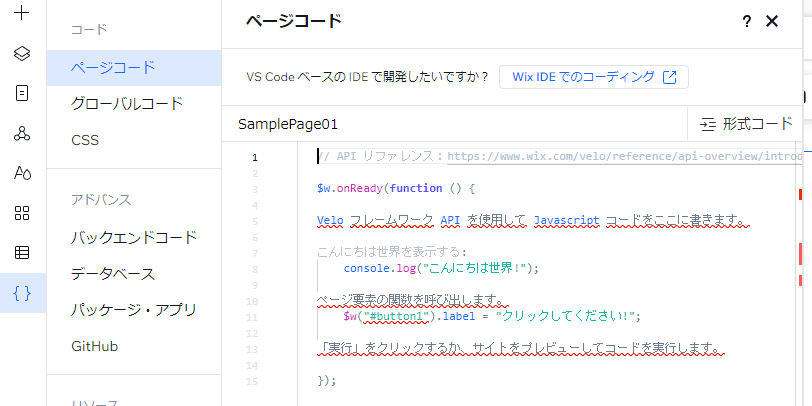The width and height of the screenshot is (812, 406).
Task: Click the external link icon in Wix IDE button
Action: pyautogui.click(x=670, y=77)
